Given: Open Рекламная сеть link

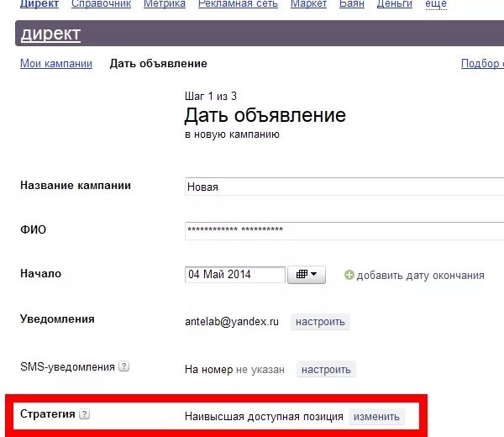Looking at the screenshot, I should coord(238,4).
